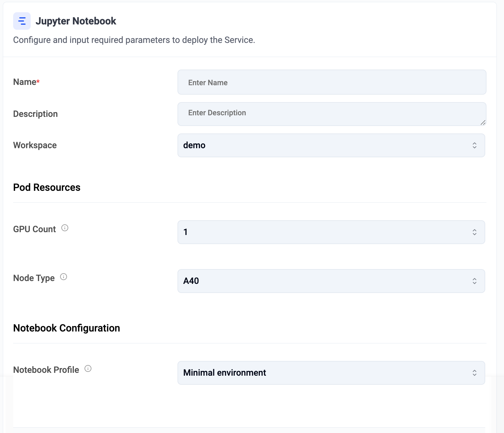Click the Pod Resources section heading
The image size is (504, 433).
[x=47, y=187]
